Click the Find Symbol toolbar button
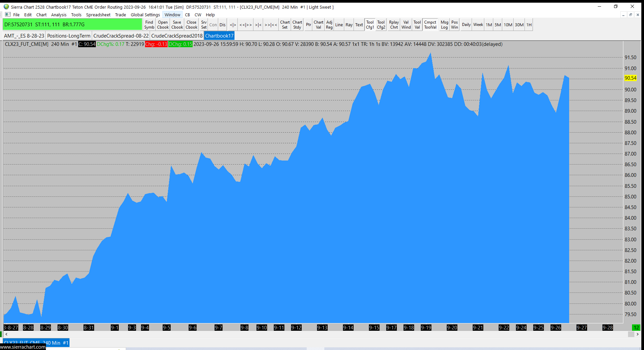The height and width of the screenshot is (350, 644). point(149,25)
